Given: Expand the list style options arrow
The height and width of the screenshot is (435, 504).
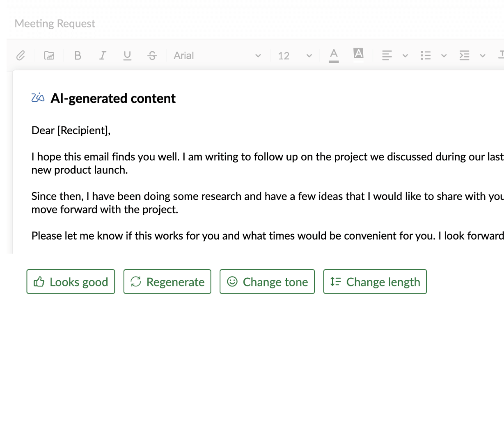Looking at the screenshot, I should [x=444, y=55].
